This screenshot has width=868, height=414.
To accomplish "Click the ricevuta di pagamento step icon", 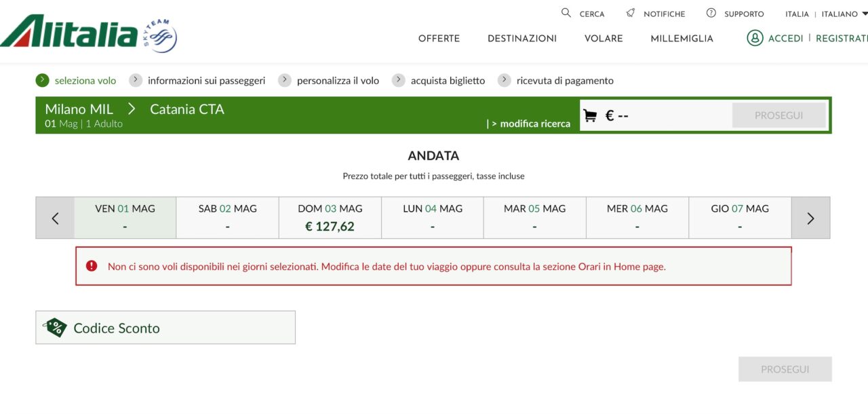I will 505,80.
